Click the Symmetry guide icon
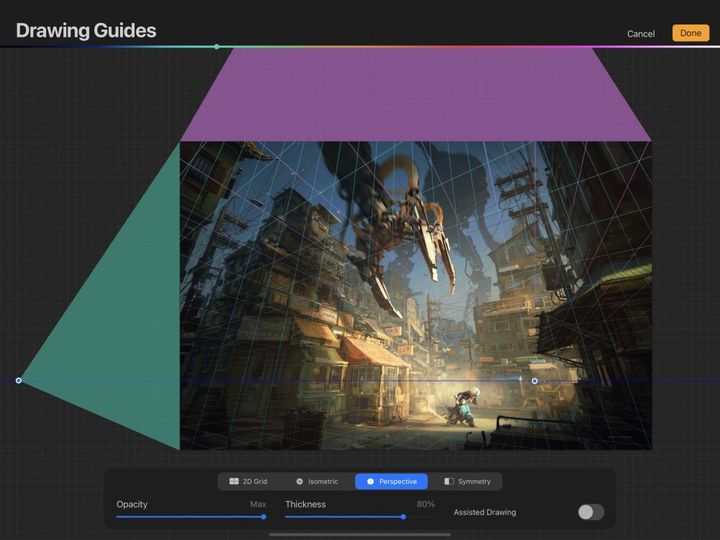This screenshot has width=720, height=540. tap(449, 481)
